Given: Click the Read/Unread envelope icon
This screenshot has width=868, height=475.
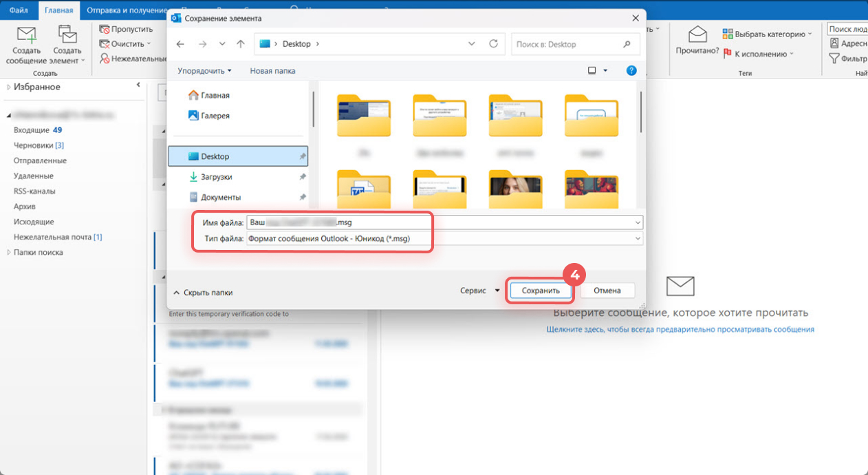Looking at the screenshot, I should pyautogui.click(x=697, y=35).
